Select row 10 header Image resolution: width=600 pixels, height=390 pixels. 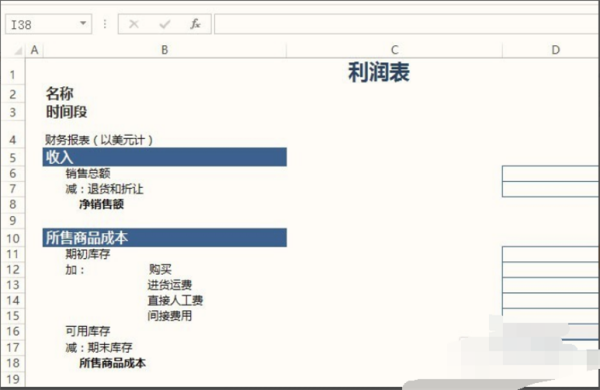pyautogui.click(x=13, y=238)
